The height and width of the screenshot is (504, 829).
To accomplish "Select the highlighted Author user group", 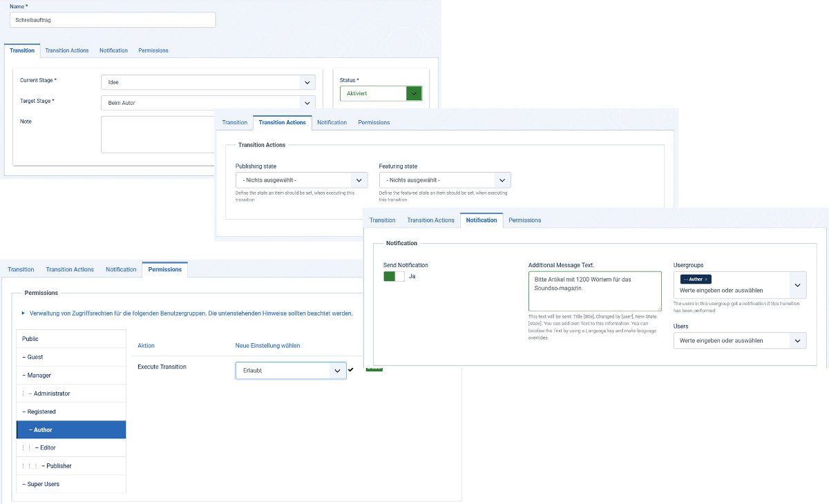I will pos(71,429).
